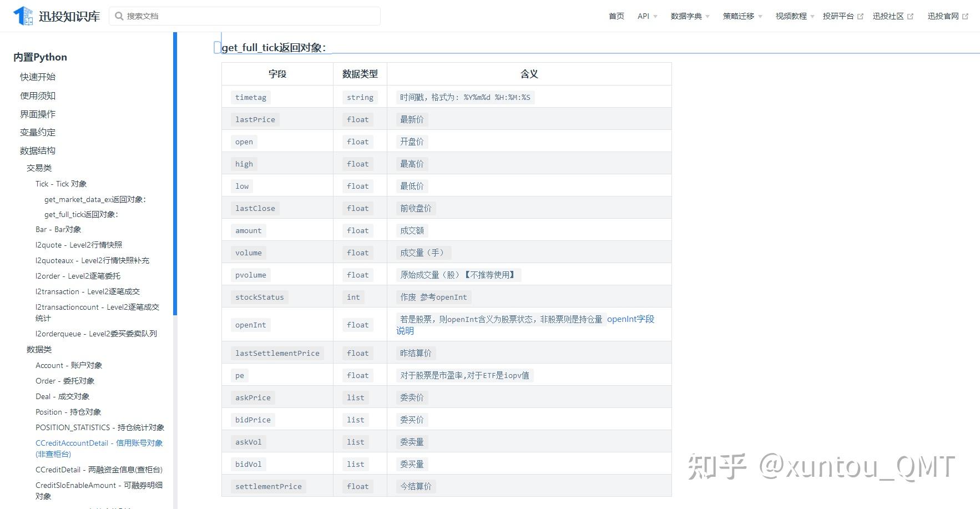Expand the 策略迁移 dropdown
The image size is (980, 509).
tap(739, 16)
